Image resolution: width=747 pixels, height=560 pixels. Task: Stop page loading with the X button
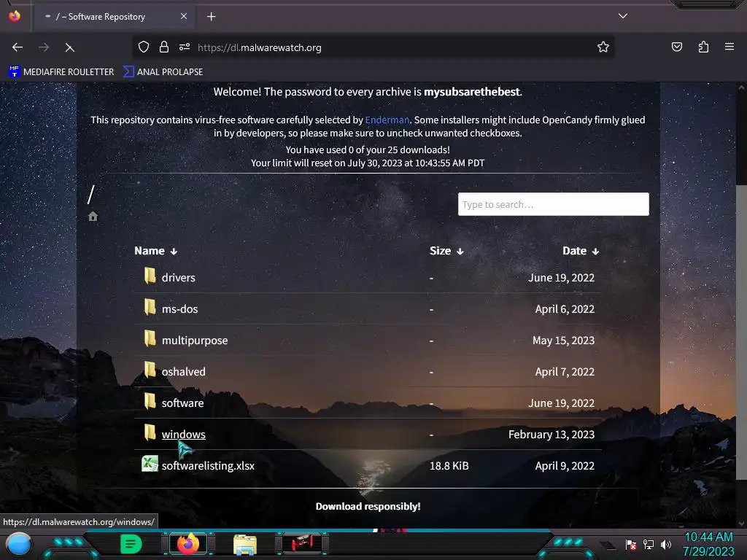[x=69, y=47]
